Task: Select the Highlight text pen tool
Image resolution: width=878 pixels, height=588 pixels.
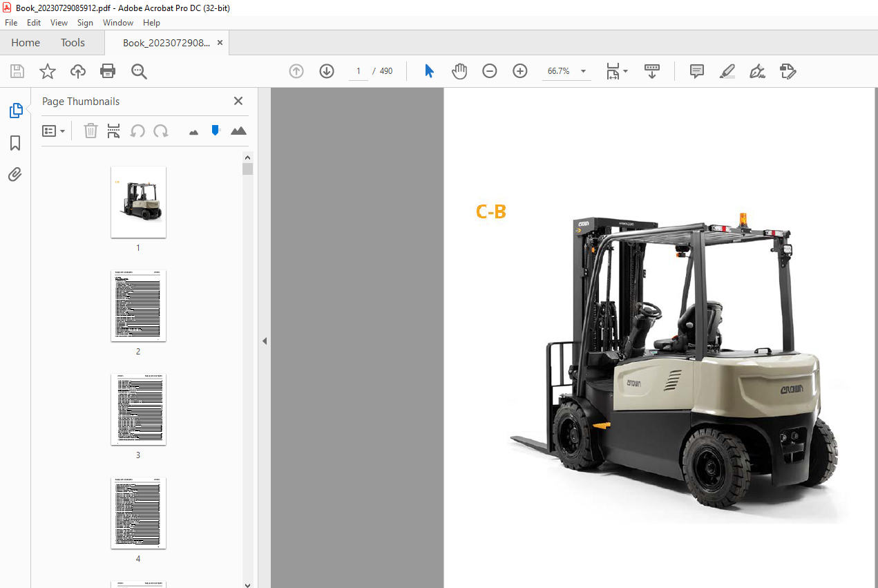Action: click(727, 71)
